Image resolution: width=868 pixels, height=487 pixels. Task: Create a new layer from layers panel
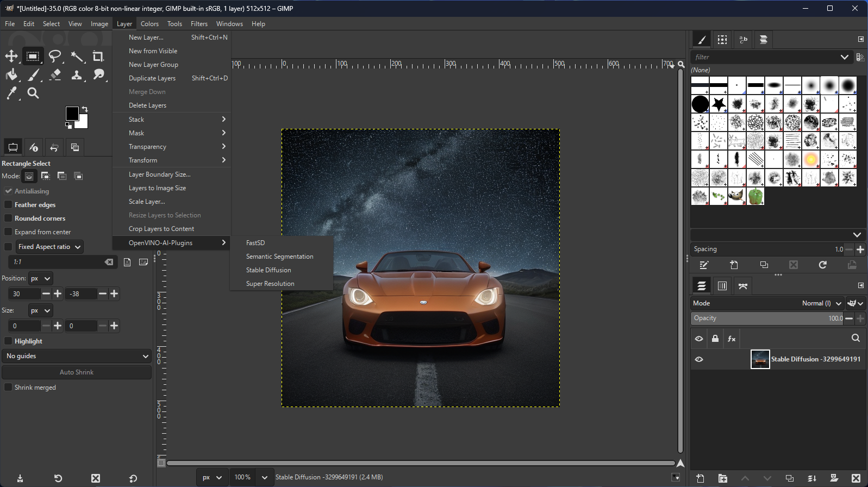[x=700, y=478]
